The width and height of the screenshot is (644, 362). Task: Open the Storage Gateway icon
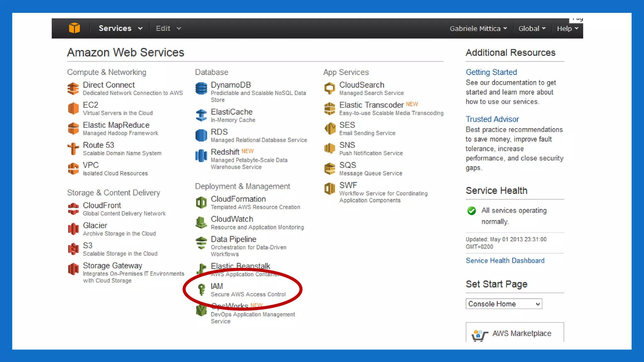[x=73, y=269]
